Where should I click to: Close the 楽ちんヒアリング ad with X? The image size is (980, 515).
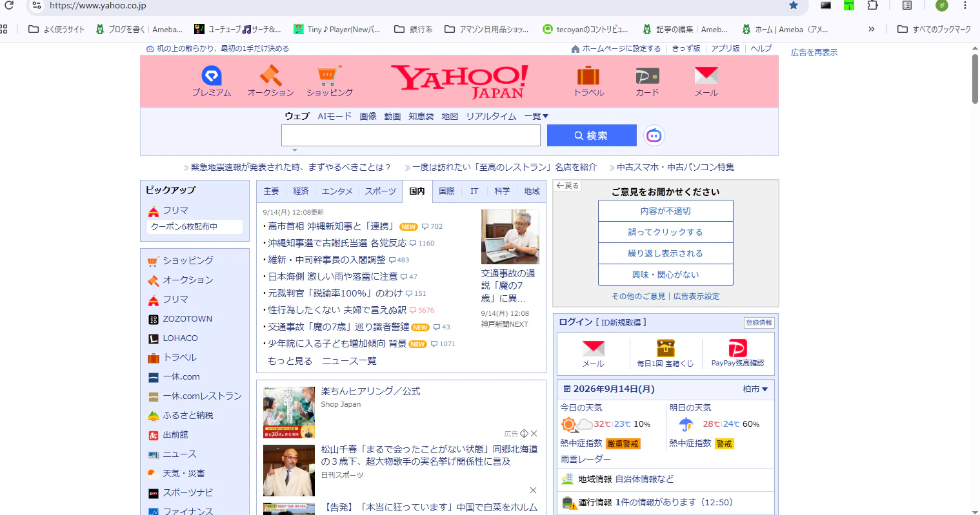point(534,434)
